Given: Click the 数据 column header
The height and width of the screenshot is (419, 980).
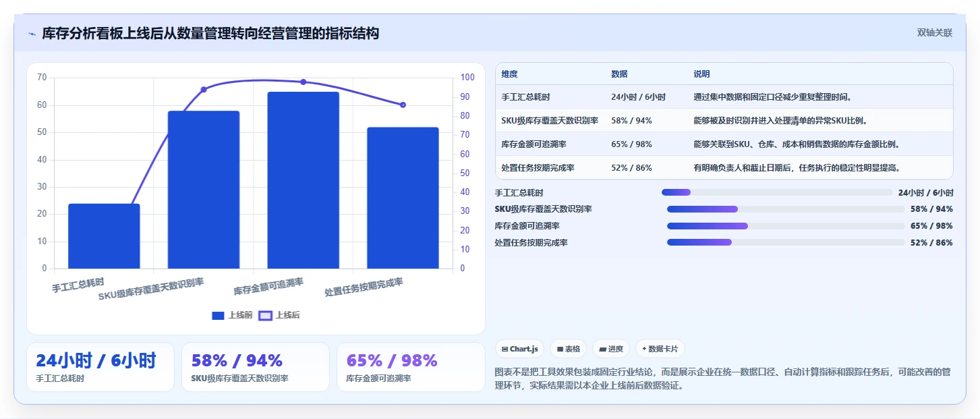Looking at the screenshot, I should pyautogui.click(x=619, y=74).
